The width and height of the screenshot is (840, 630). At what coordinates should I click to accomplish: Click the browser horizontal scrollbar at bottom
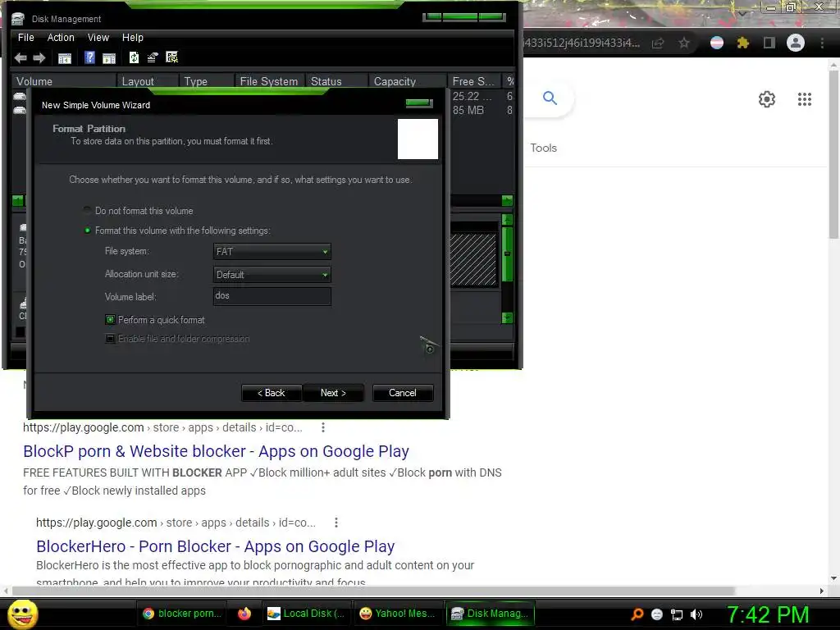tap(373, 591)
